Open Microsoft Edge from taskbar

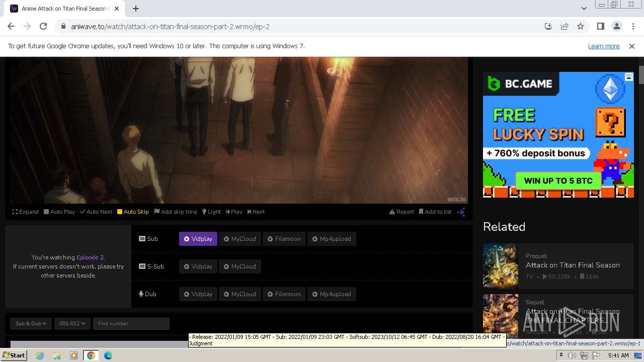pyautogui.click(x=108, y=355)
